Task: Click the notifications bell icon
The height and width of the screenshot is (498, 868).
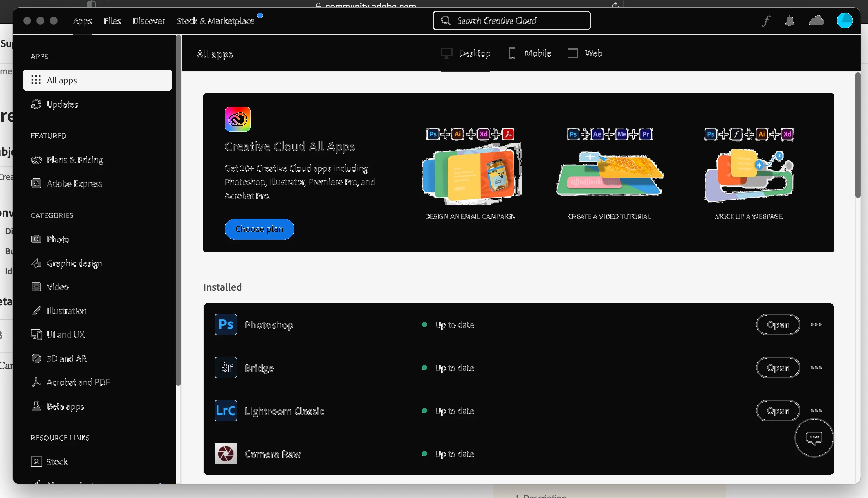Action: coord(789,21)
